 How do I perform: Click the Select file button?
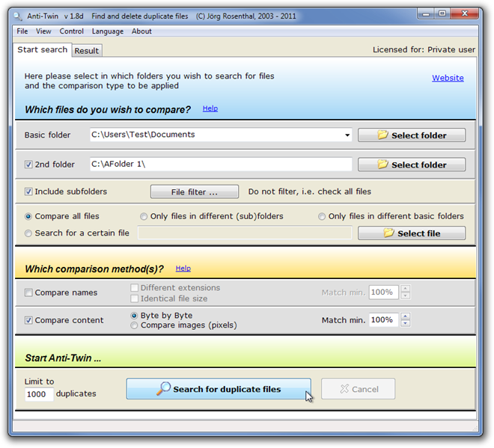click(412, 233)
